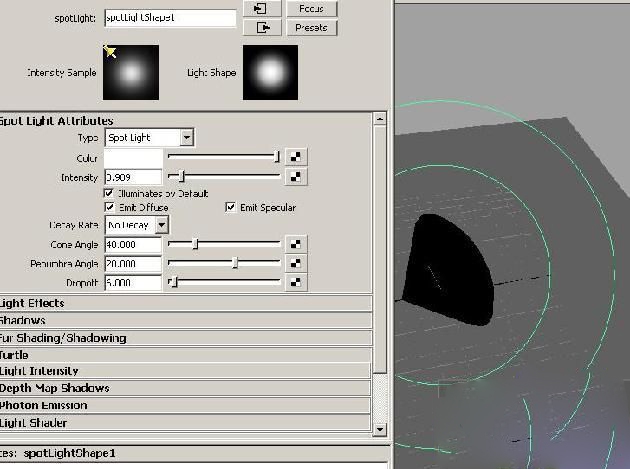Expand the Light Intensity section

pyautogui.click(x=185, y=371)
